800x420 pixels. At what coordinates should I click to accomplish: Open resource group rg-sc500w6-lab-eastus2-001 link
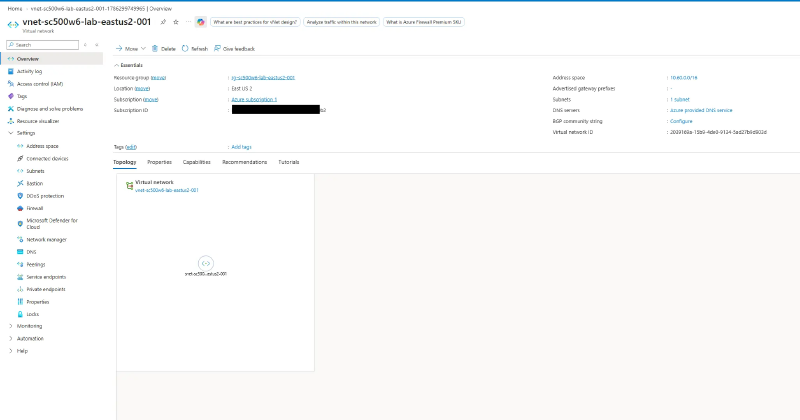[263, 78]
